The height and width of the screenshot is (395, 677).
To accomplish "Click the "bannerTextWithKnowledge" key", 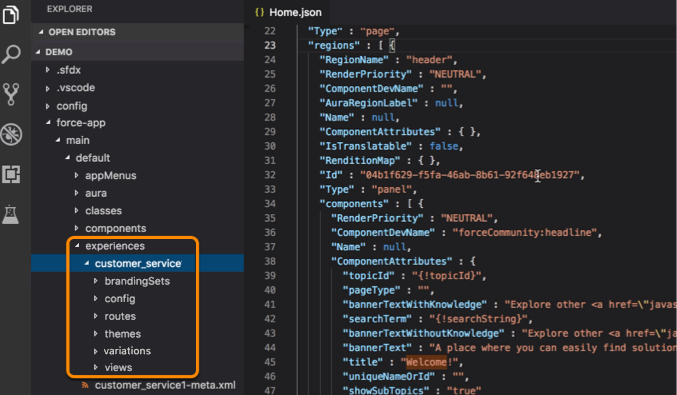I will click(x=414, y=305).
